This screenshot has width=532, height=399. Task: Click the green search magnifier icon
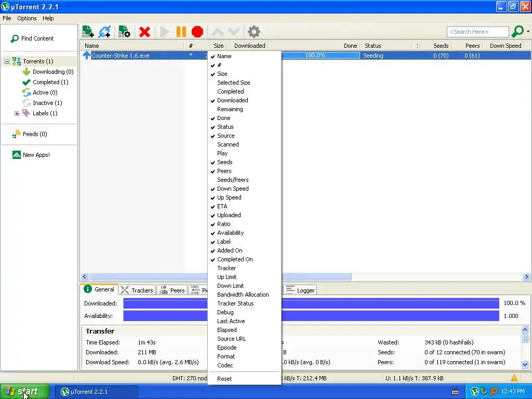tap(517, 32)
